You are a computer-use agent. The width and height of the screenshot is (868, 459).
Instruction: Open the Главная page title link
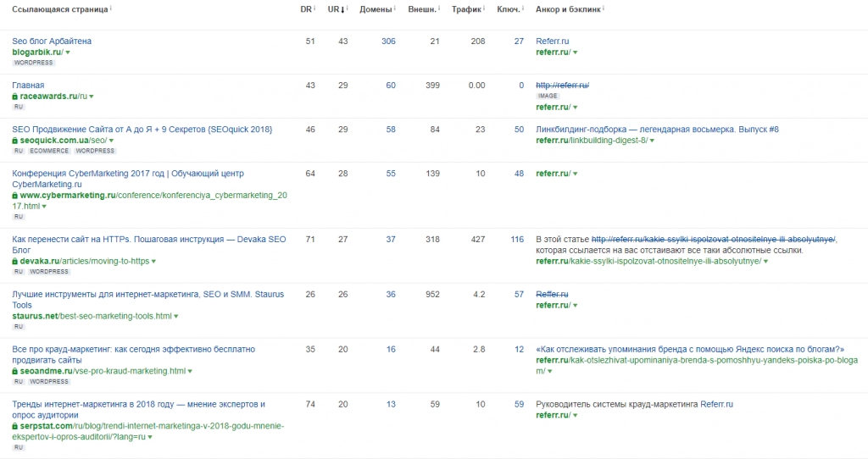coord(28,86)
